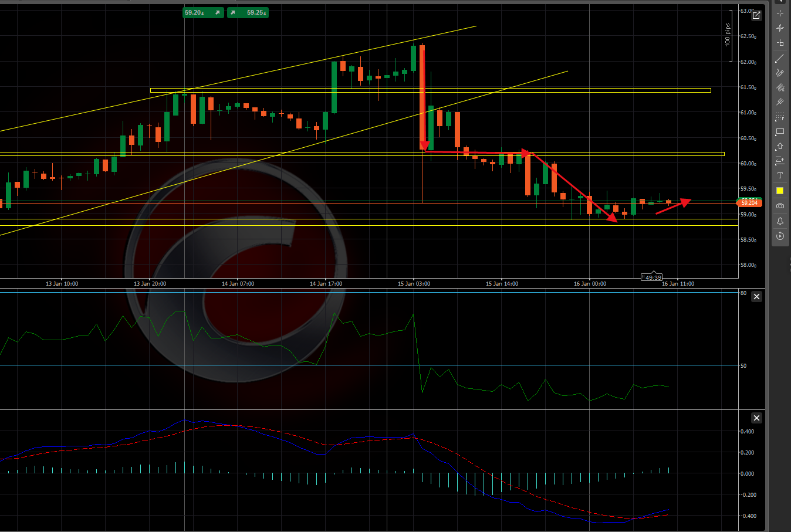Create a price alert with bell icon
The width and height of the screenshot is (791, 532).
pos(780,221)
